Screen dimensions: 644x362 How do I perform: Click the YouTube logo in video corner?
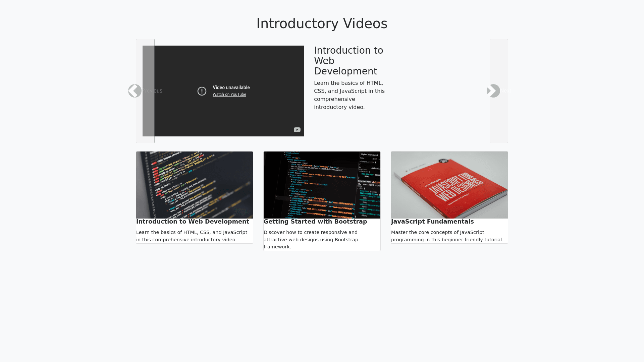pyautogui.click(x=297, y=130)
